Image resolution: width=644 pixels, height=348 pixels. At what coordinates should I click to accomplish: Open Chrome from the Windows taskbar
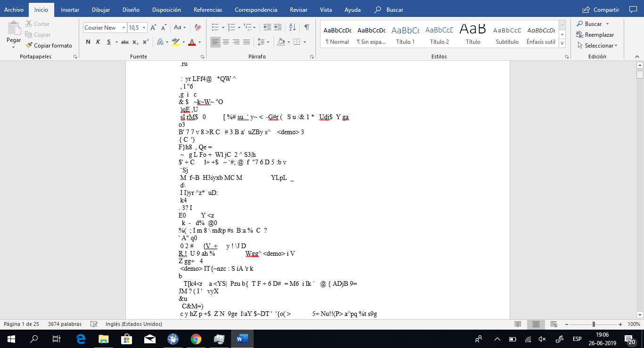[x=196, y=339]
